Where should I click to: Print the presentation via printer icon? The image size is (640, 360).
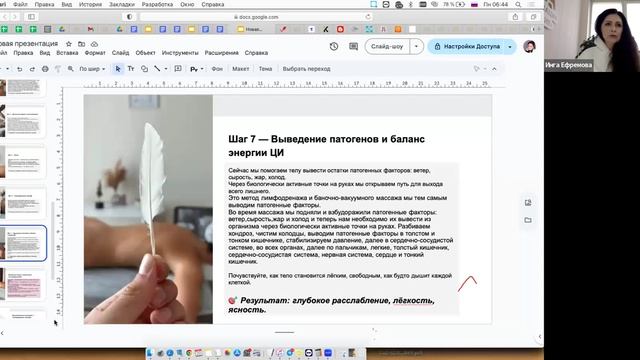tap(45, 69)
